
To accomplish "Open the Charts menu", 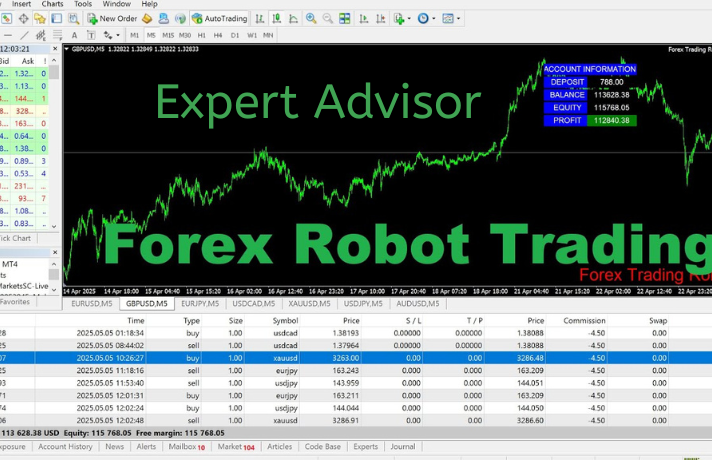I will 52,4.
